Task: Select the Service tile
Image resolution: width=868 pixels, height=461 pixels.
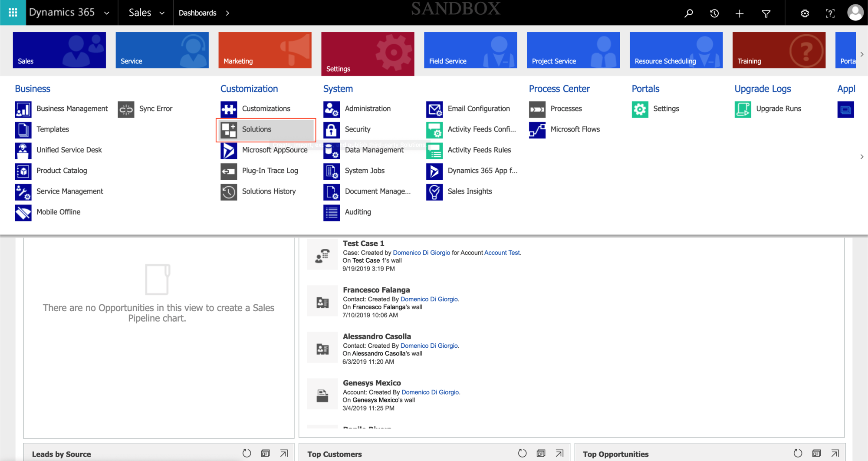Action: [x=162, y=50]
